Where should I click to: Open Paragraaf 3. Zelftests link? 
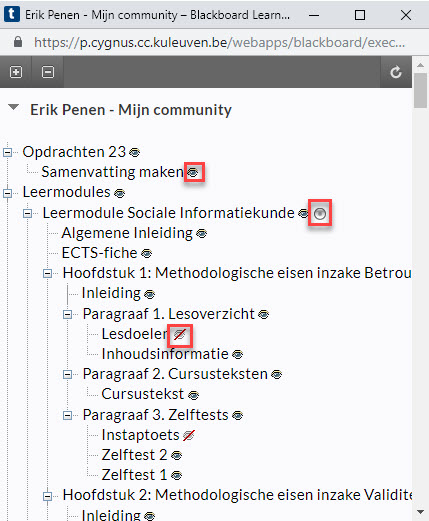(156, 415)
